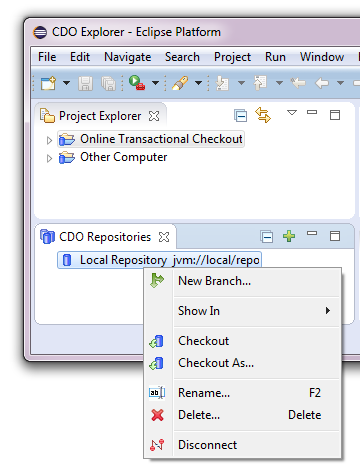Open the Previous Annotation dropdown arrow

tap(280, 83)
